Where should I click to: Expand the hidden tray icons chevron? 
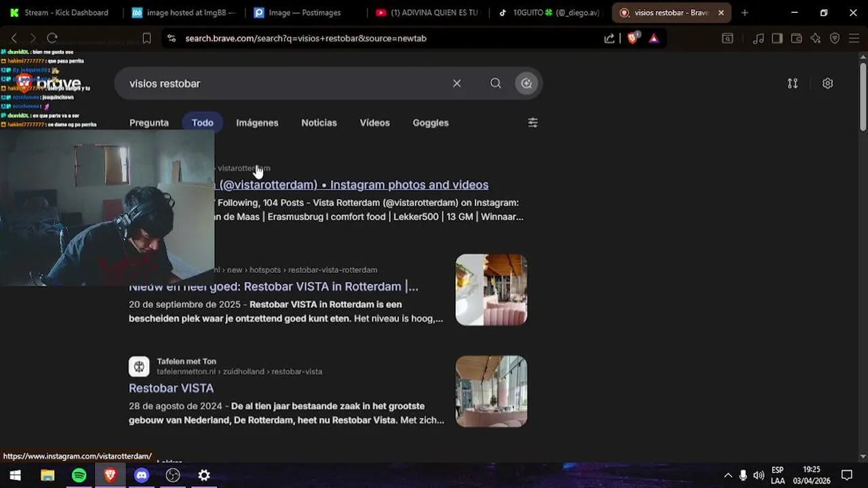[x=728, y=475]
